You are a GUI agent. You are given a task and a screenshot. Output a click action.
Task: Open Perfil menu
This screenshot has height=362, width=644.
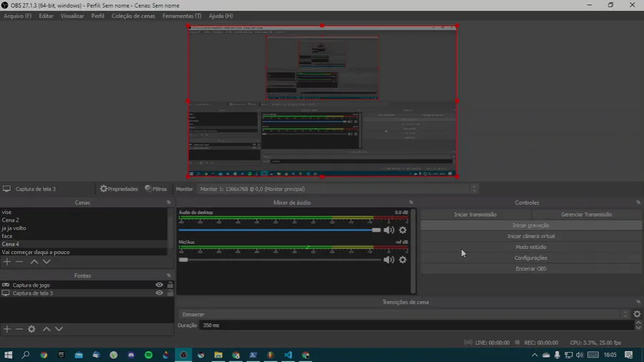pos(98,16)
